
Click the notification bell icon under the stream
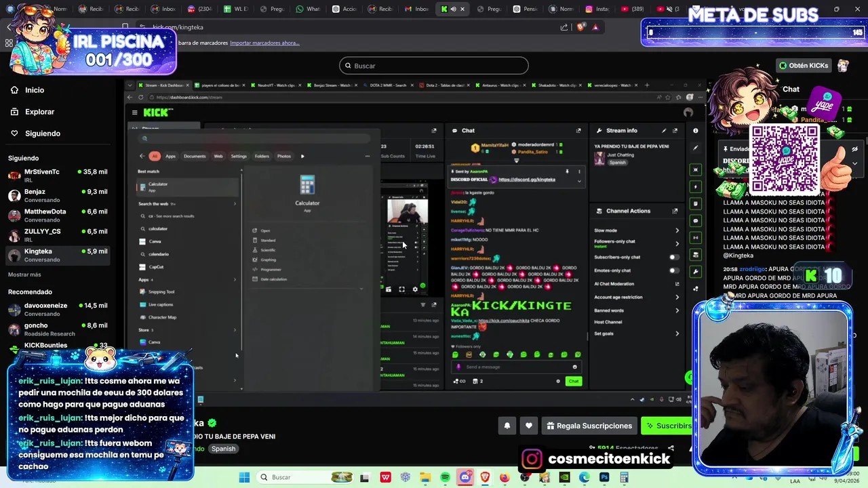pos(507,426)
